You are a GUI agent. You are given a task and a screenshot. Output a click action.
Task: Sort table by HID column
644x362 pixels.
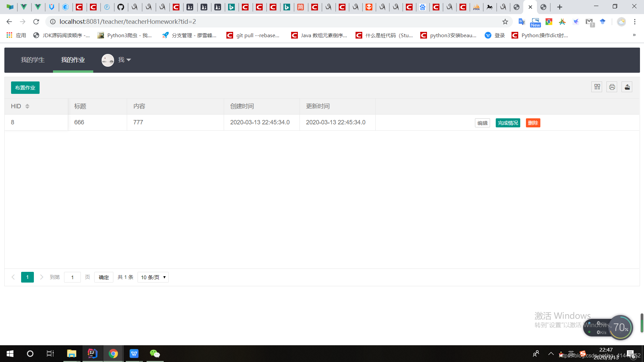click(27, 106)
